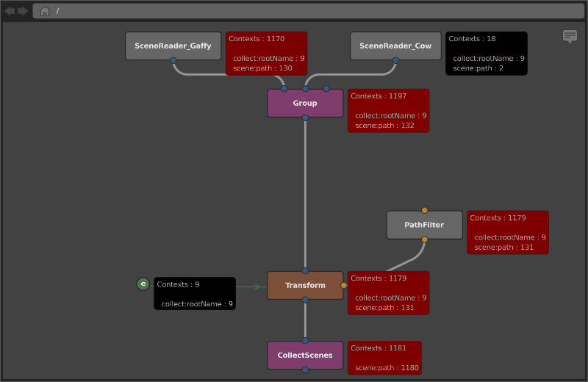Click the 'scene:path : 130' text
The image size is (588, 382).
pyautogui.click(x=262, y=68)
